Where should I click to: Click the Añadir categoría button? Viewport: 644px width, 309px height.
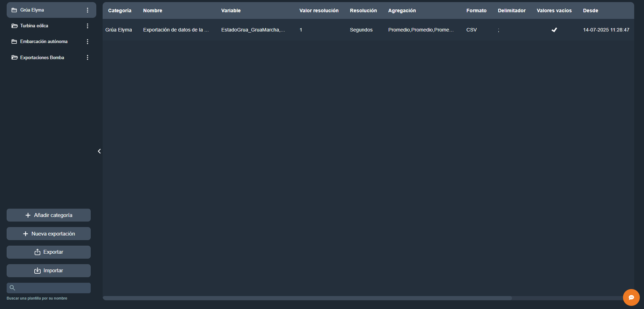pyautogui.click(x=49, y=215)
